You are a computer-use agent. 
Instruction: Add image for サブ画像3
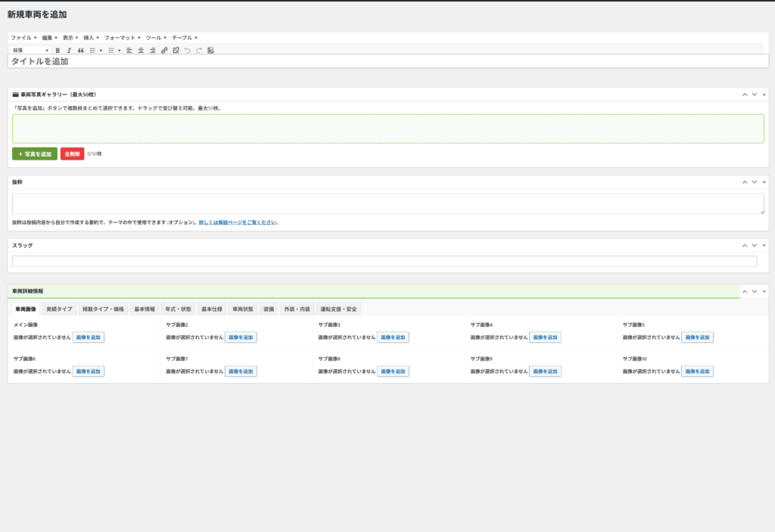pos(393,338)
